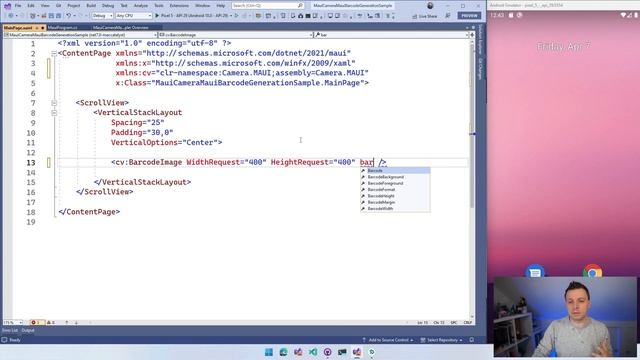Image resolution: width=640 pixels, height=360 pixels.
Task: Click the Visual Studio search box
Action: 267,6
